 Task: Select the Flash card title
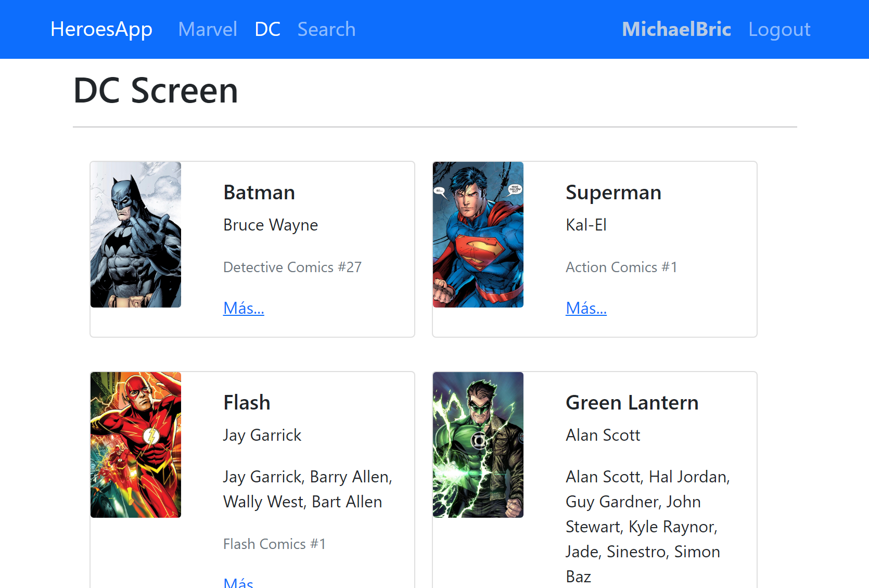point(247,403)
